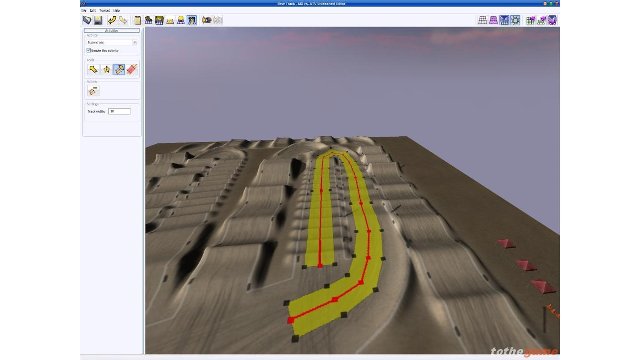Click the yellow dome terrain icon
The width and height of the screenshot is (640, 360).
[x=181, y=20]
